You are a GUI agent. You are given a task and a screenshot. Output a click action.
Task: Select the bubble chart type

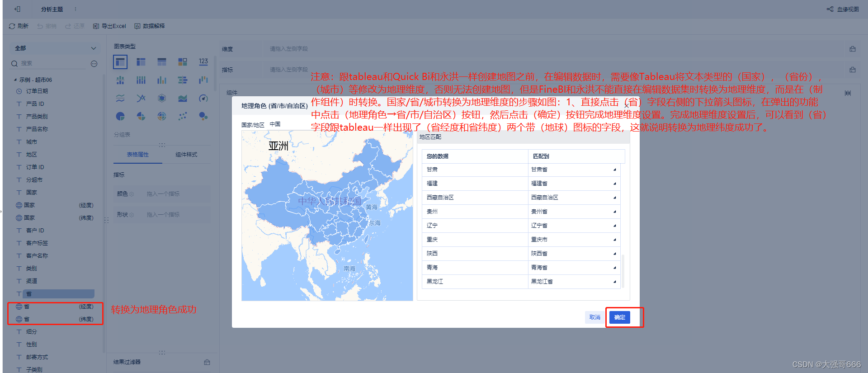coord(203,116)
